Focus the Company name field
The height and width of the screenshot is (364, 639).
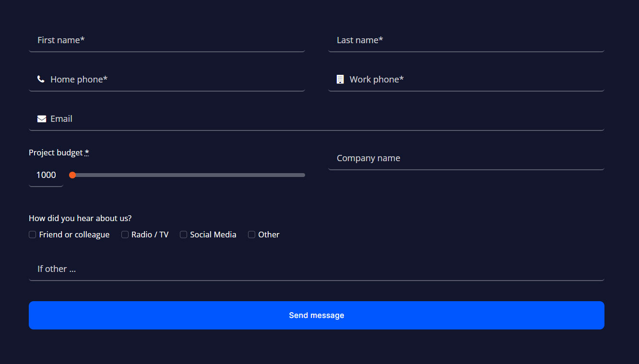pyautogui.click(x=466, y=158)
